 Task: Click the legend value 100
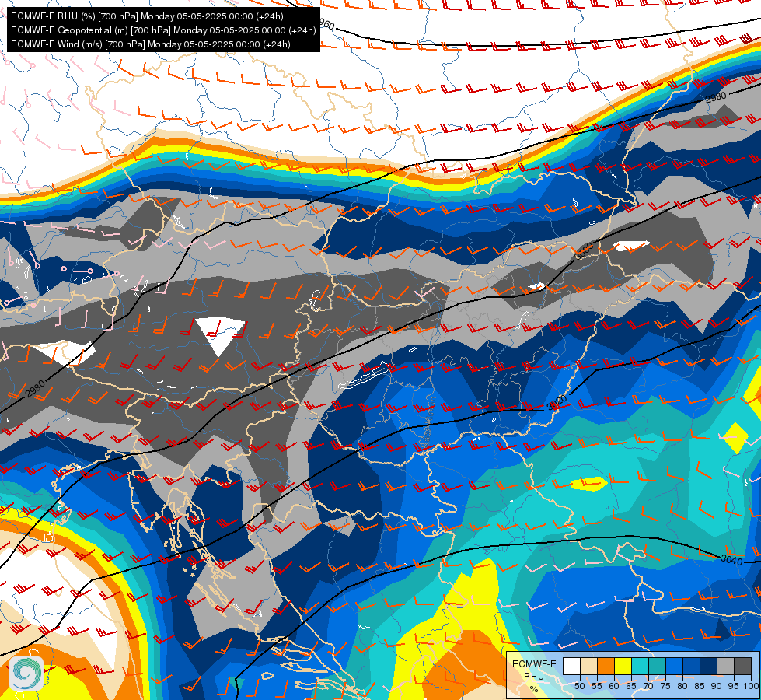pyautogui.click(x=752, y=686)
